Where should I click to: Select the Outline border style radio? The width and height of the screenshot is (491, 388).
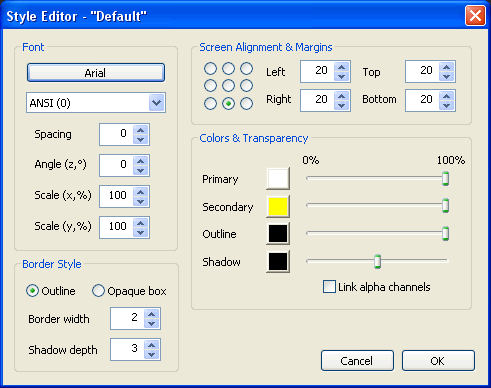point(32,291)
